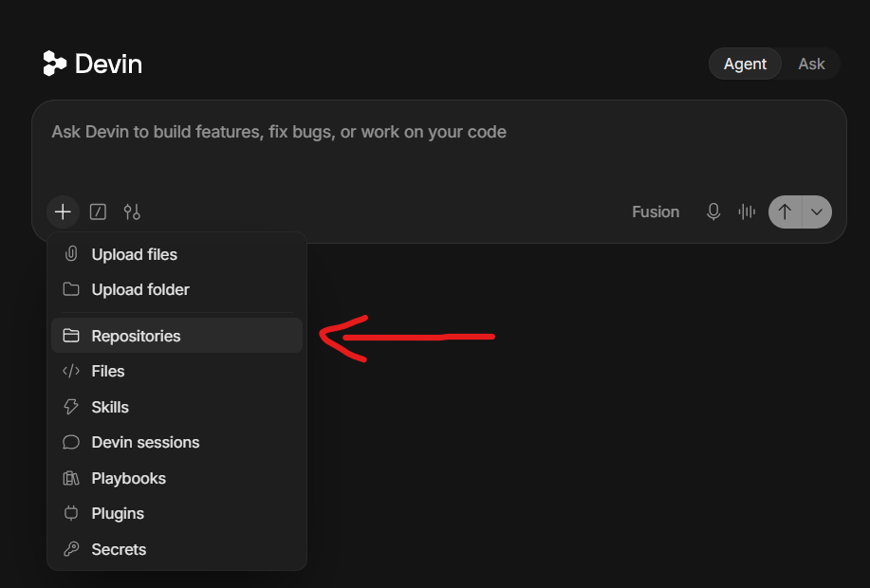Open the session settings sliders icon
Image resolution: width=870 pixels, height=588 pixels.
132,211
